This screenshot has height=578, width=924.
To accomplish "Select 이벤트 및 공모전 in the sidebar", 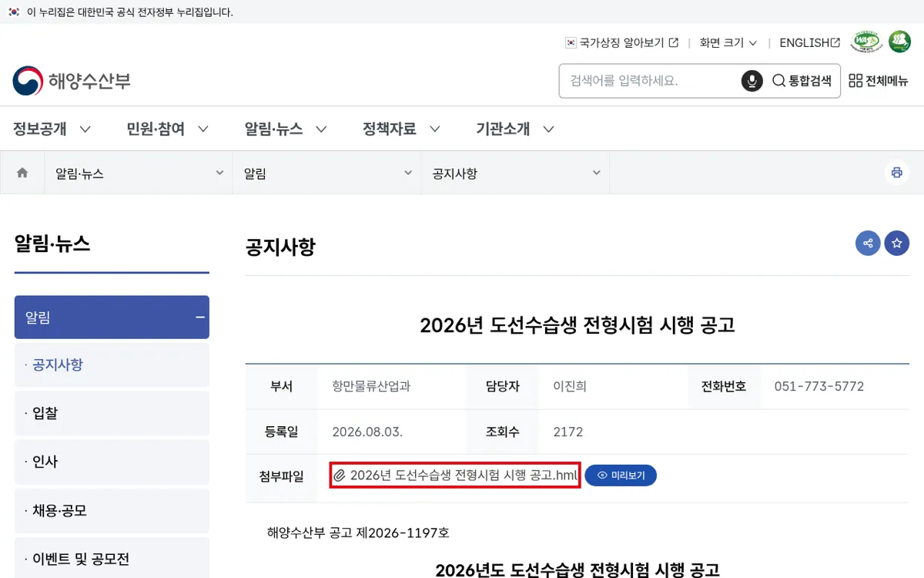I will pyautogui.click(x=112, y=559).
